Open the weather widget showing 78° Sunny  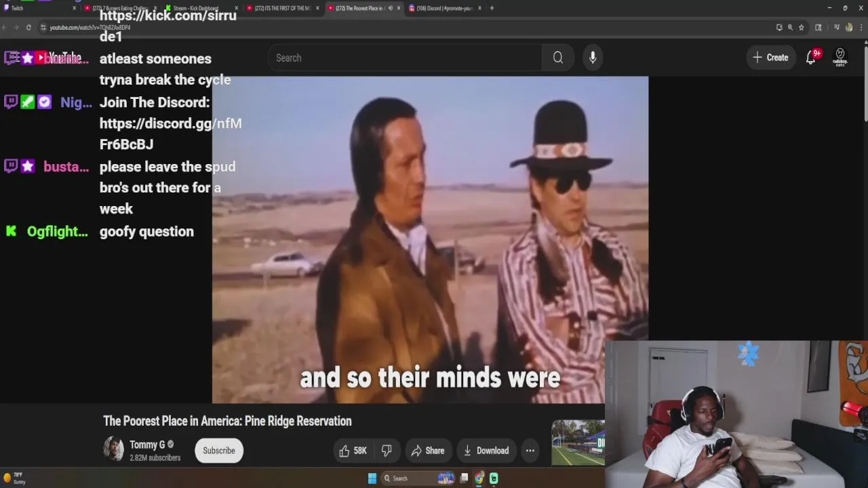[x=15, y=479]
